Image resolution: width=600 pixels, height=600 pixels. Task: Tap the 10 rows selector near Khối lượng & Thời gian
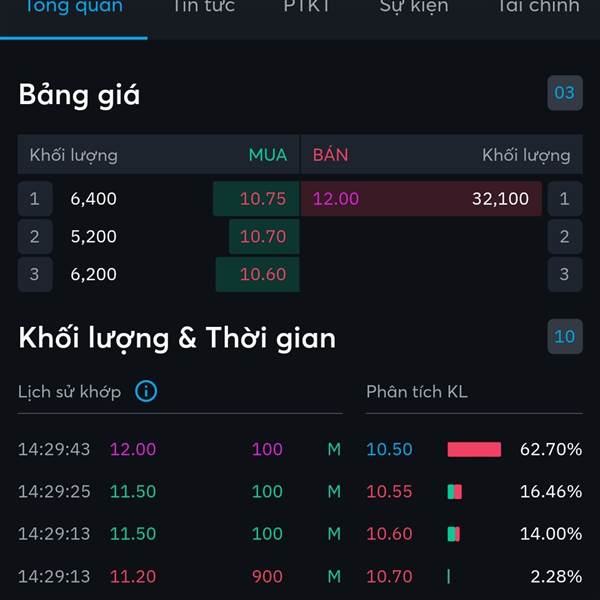pos(565,336)
